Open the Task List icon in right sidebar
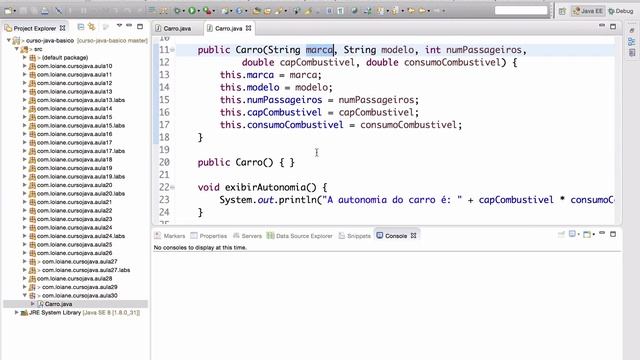640x360 pixels. (x=632, y=53)
